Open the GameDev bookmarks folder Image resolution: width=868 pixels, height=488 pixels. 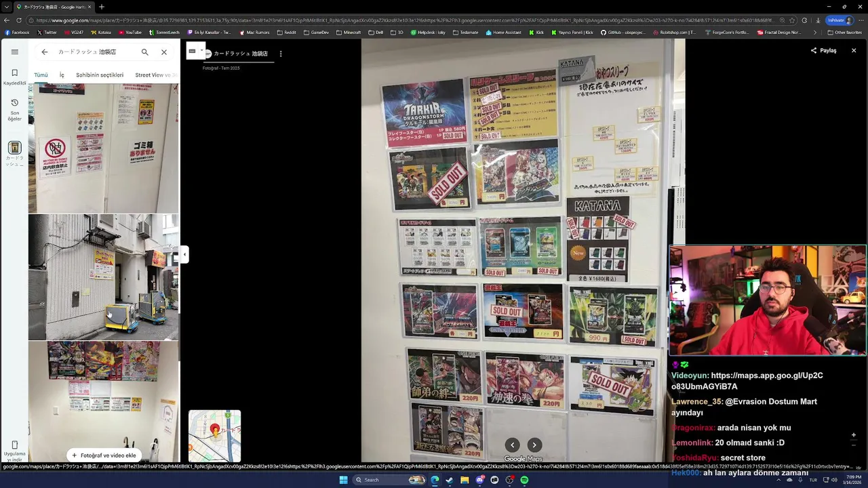coord(316,32)
